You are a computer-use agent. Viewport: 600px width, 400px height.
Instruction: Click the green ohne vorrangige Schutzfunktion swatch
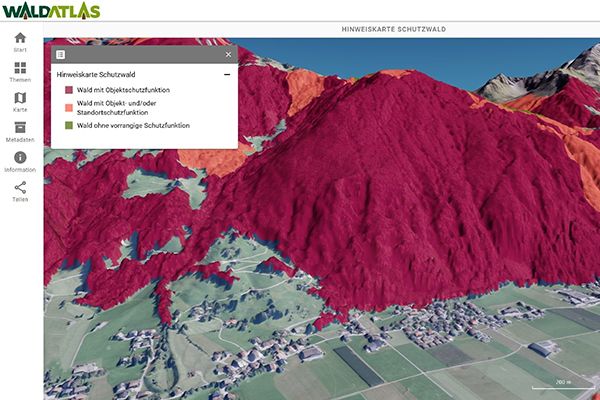click(69, 126)
